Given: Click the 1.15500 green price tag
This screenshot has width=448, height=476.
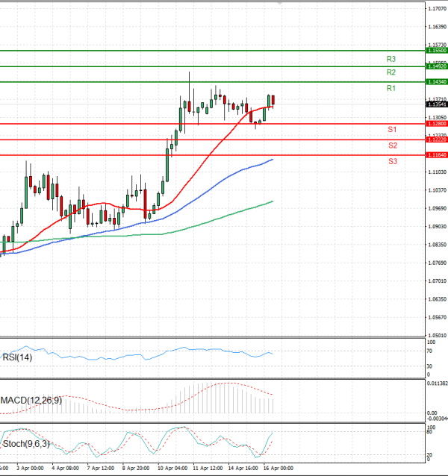Looking at the screenshot, I should click(x=435, y=50).
